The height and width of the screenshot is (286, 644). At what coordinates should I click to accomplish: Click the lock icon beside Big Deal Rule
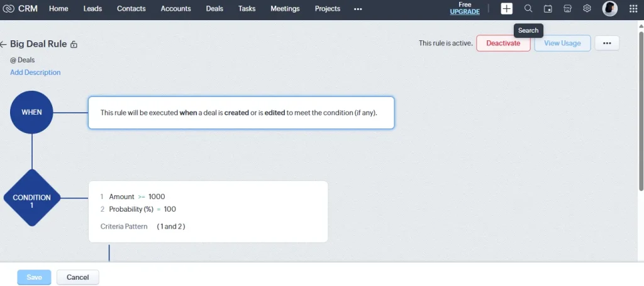pos(74,45)
